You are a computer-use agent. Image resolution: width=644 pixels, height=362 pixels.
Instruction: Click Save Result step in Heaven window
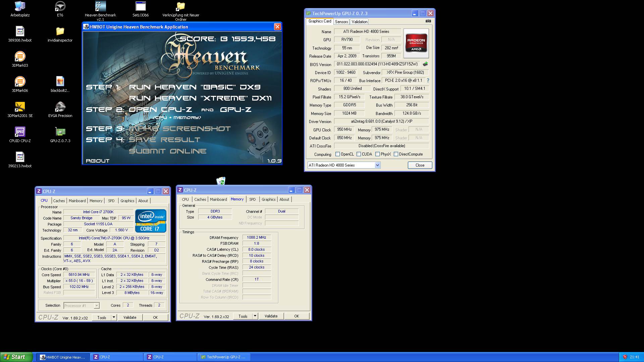point(164,140)
